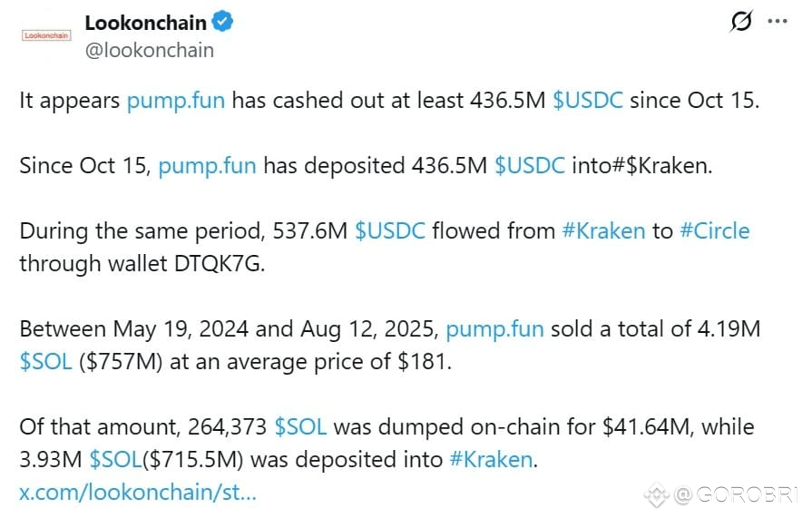Open pump.fun link after 'Aug 12, 2025,'

tap(495, 329)
